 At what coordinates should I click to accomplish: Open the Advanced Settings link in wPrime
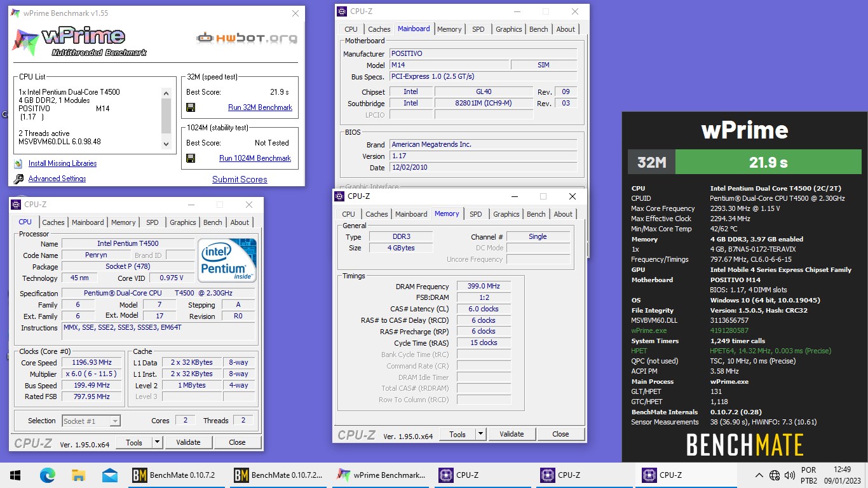(x=57, y=179)
